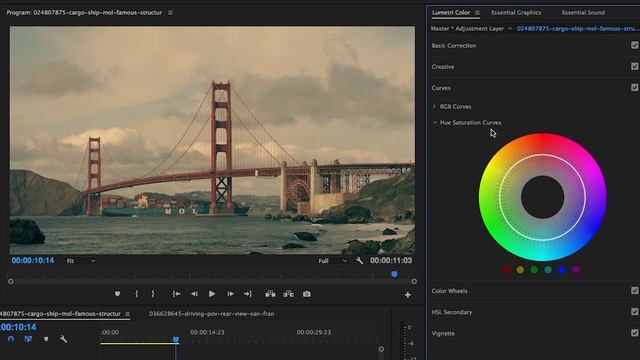Click left zoom scroll bar handle
The image size is (640, 360).
point(11,282)
